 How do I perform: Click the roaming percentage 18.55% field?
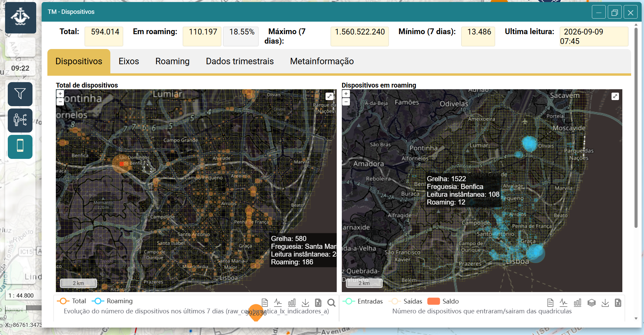[x=241, y=36]
